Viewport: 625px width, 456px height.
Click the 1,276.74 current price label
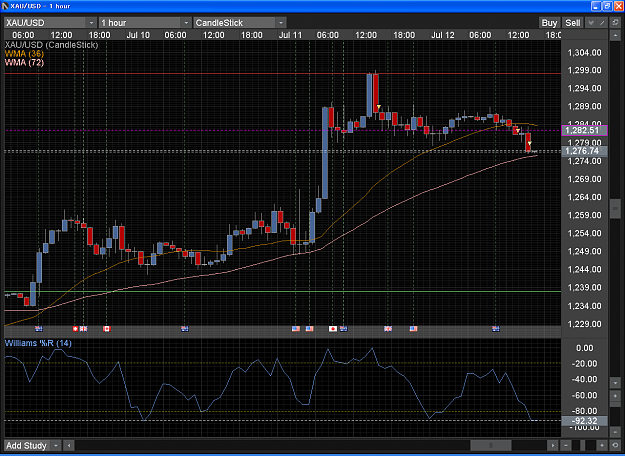(584, 151)
